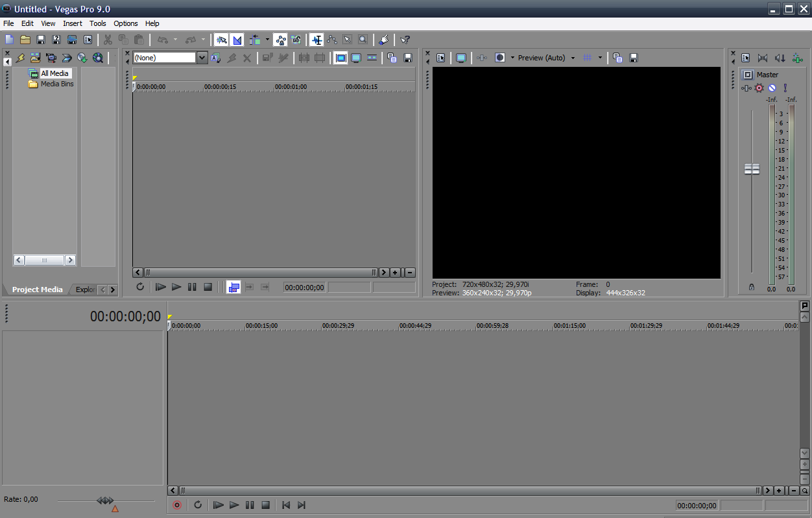
Task: Select All Media in the tree
Action: click(54, 73)
